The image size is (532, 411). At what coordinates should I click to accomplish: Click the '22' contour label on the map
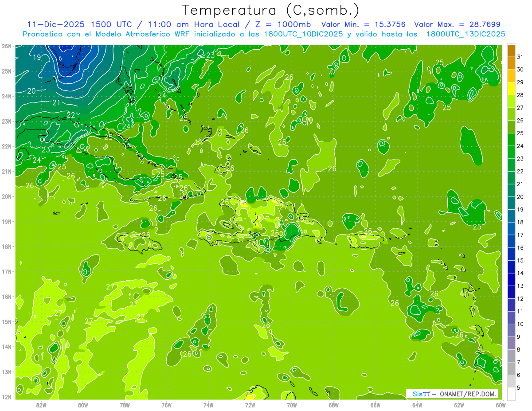[71, 115]
